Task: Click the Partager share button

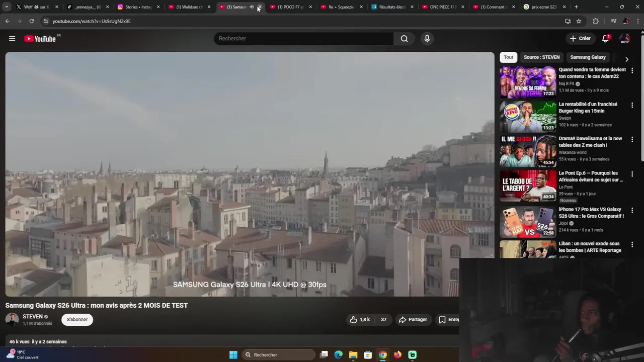Action: pos(413,320)
